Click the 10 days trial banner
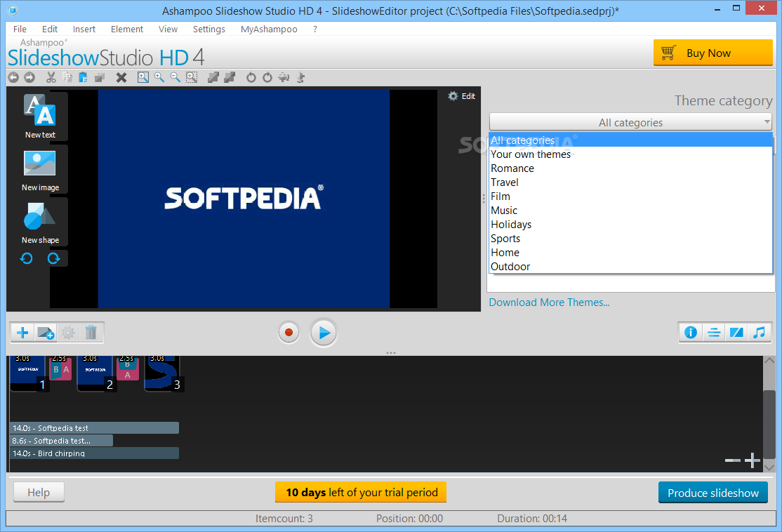The image size is (782, 532). click(361, 493)
